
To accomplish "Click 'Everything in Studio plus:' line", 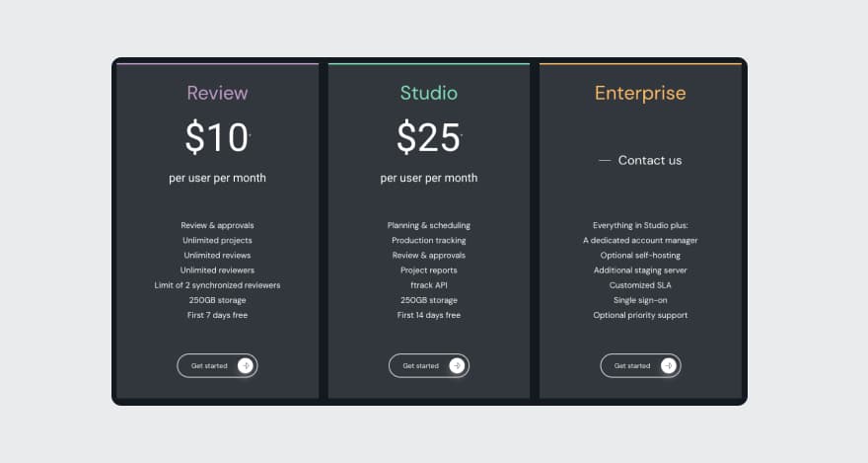I will click(640, 225).
